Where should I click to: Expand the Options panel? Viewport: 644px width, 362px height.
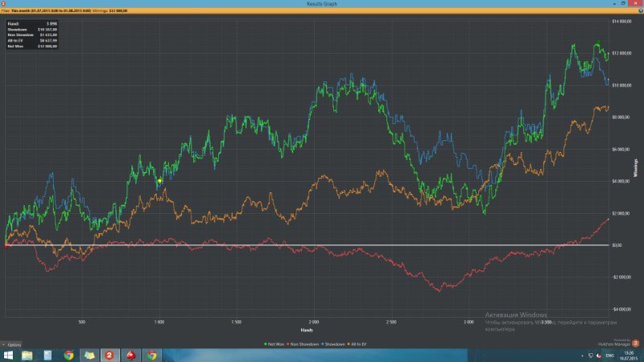tap(11, 345)
